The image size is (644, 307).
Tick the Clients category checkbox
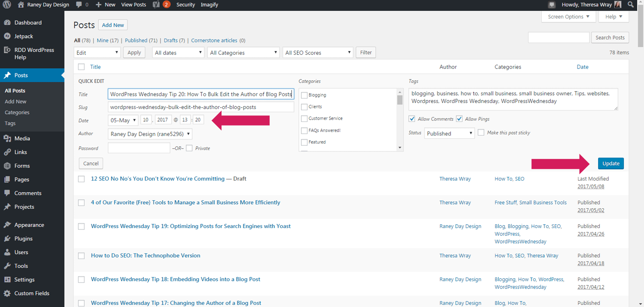tap(304, 107)
